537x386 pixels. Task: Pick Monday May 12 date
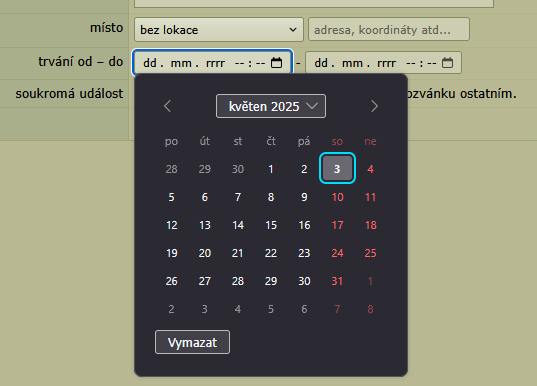click(172, 225)
